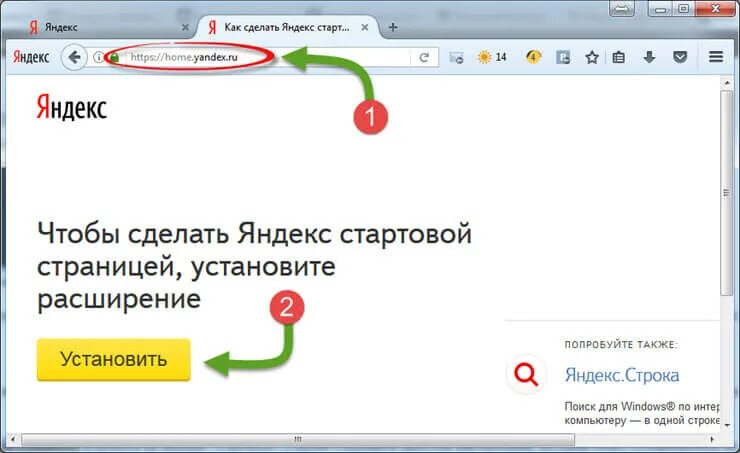740x453 pixels.
Task: Click the yellow notification badge with 4
Action: tap(533, 57)
